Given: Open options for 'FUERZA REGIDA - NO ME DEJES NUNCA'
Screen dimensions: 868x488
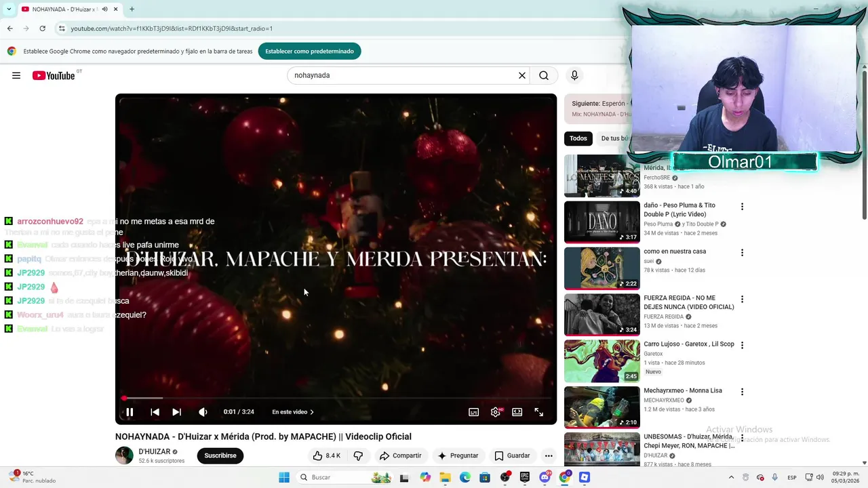Looking at the screenshot, I should (x=742, y=300).
